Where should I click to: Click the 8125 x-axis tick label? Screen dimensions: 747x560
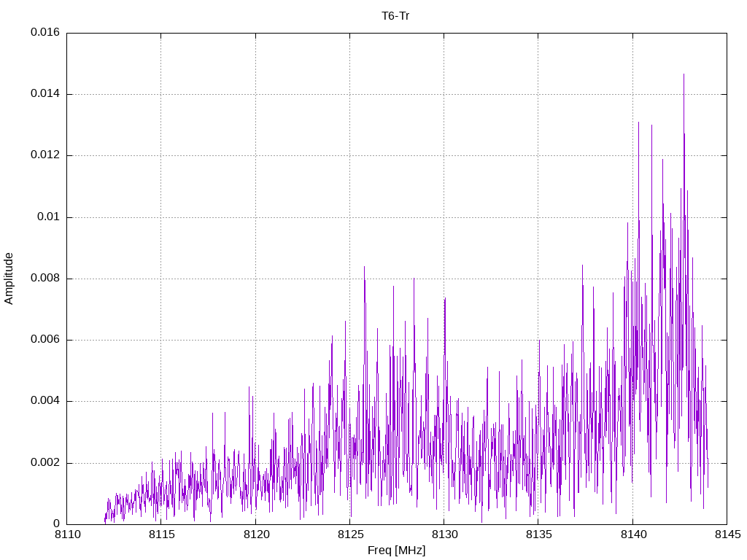pyautogui.click(x=350, y=535)
